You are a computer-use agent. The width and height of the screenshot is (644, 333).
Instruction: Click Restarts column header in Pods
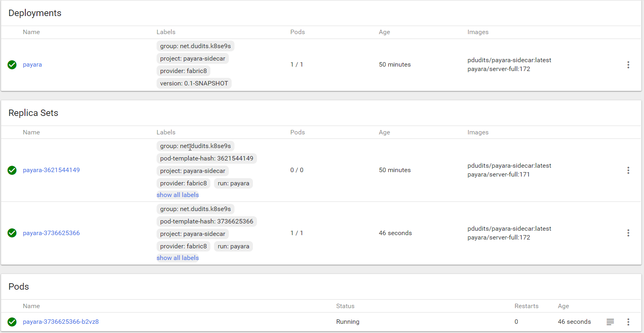pos(526,306)
